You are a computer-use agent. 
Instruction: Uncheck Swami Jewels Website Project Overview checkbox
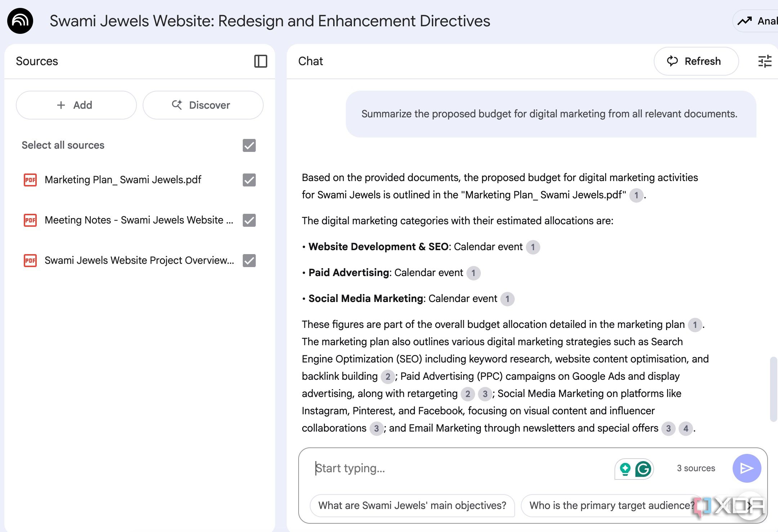(249, 261)
